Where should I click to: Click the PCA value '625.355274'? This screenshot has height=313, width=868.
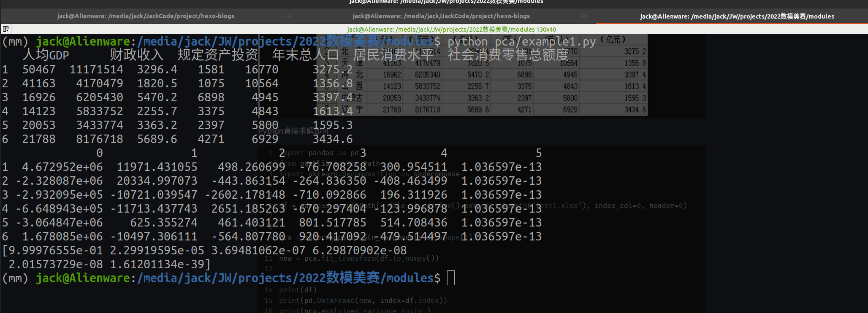(164, 222)
